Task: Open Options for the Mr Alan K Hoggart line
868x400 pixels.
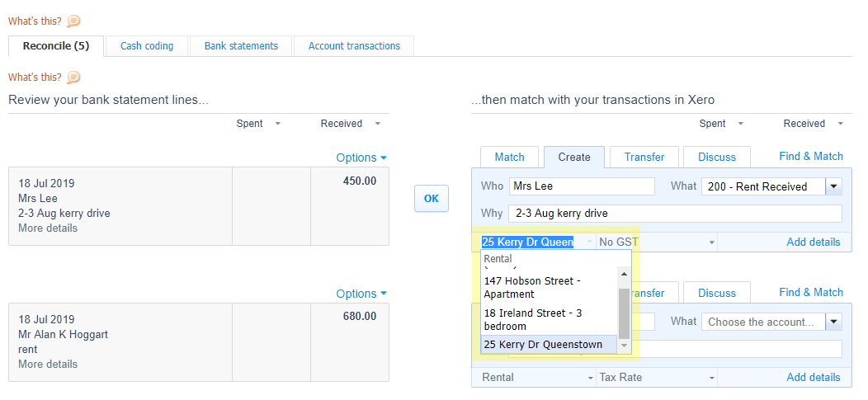Action: pos(361,294)
